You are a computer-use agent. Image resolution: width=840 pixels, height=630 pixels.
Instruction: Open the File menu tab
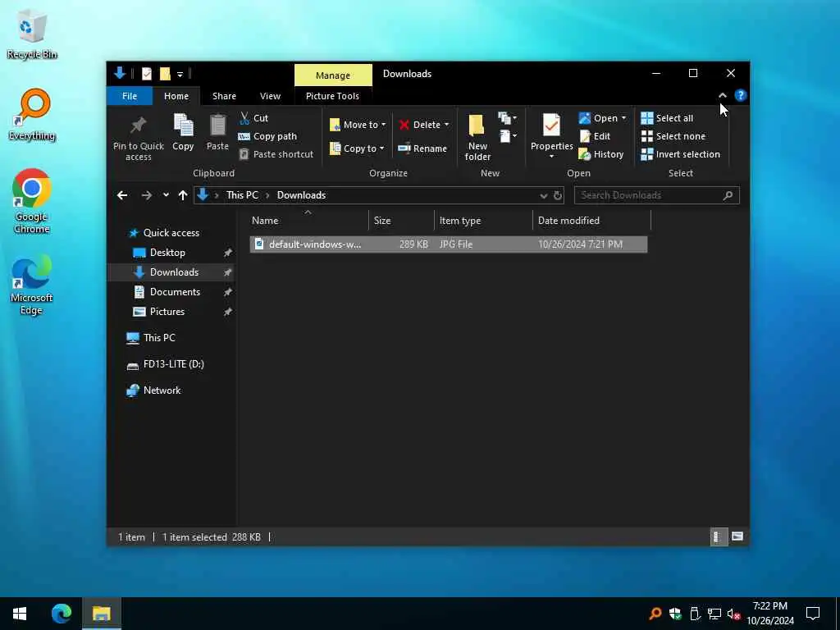tap(130, 96)
